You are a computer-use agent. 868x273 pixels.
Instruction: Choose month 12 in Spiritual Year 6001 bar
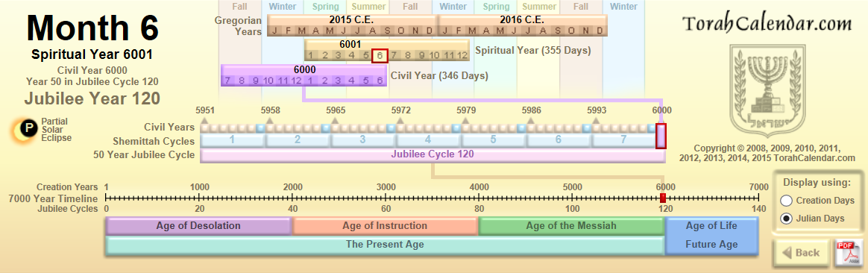(462, 54)
